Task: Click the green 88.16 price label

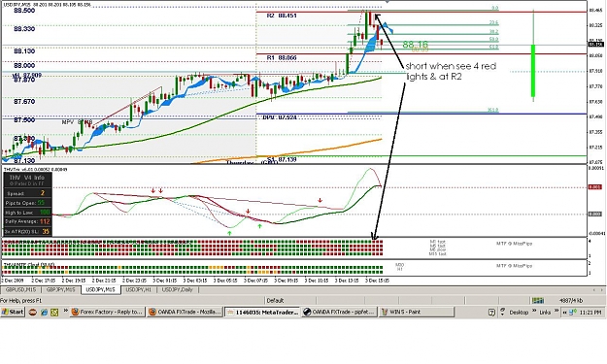Action: click(x=415, y=44)
